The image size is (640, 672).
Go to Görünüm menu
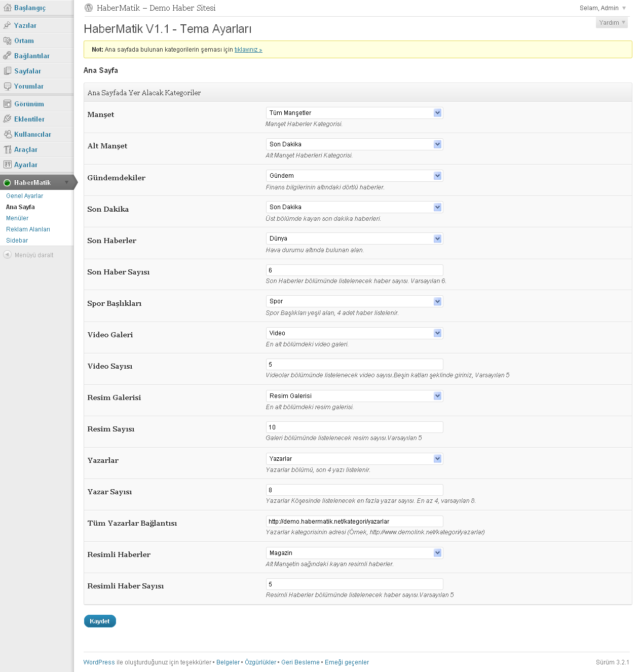point(29,104)
